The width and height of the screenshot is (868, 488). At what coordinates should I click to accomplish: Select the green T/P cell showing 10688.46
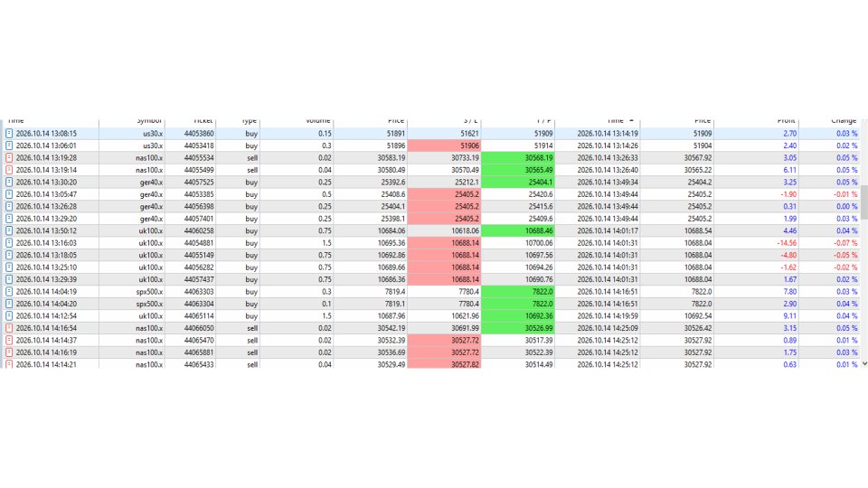[x=517, y=230]
